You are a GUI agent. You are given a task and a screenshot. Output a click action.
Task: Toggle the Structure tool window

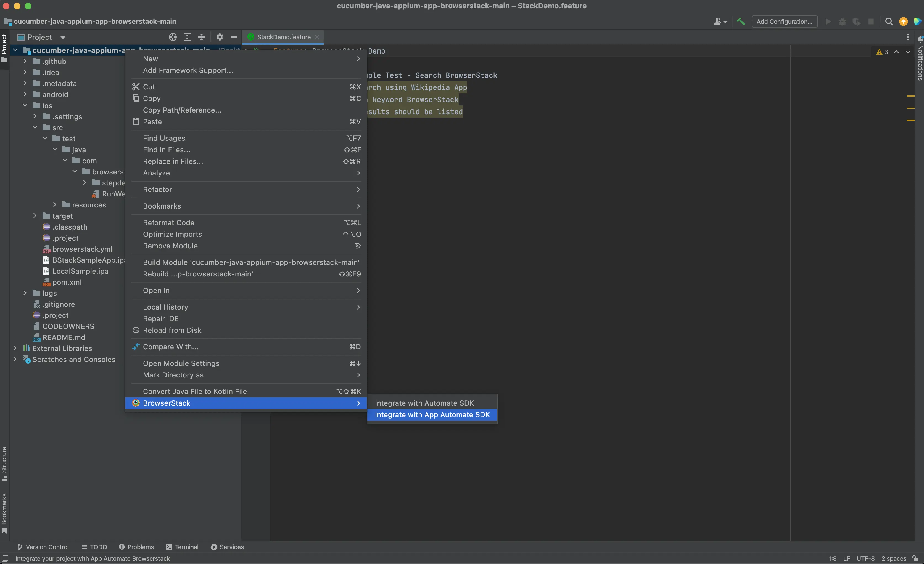[4, 463]
